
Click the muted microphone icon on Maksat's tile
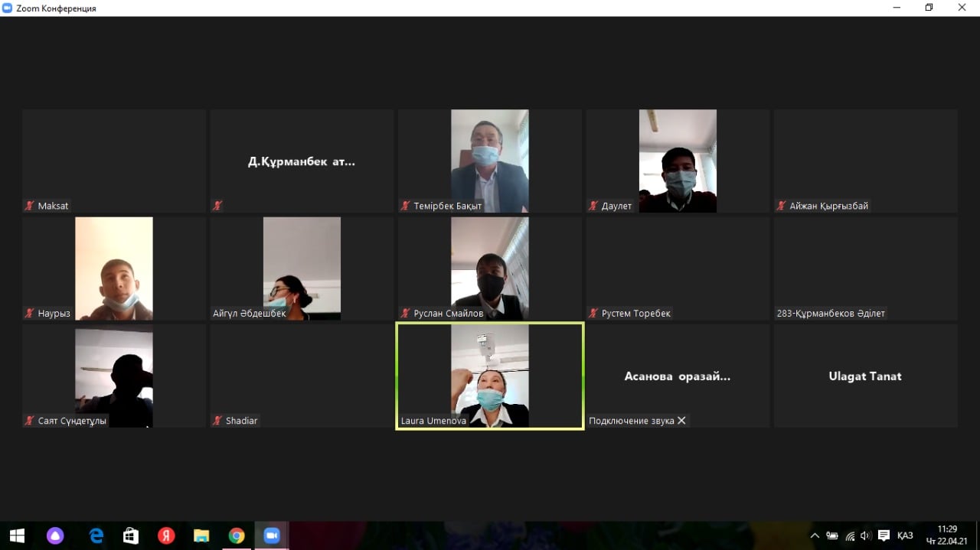30,206
